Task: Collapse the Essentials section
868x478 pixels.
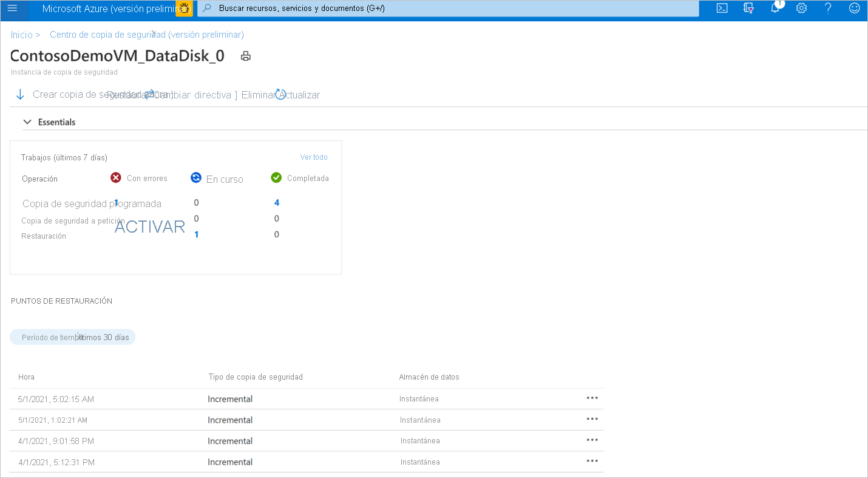Action: [x=27, y=122]
